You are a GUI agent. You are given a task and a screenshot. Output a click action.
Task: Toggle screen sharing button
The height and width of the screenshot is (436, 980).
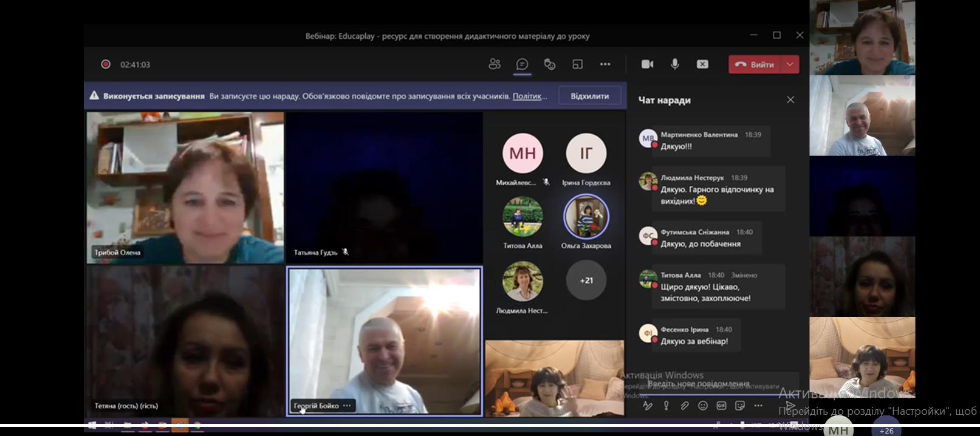coord(702,64)
